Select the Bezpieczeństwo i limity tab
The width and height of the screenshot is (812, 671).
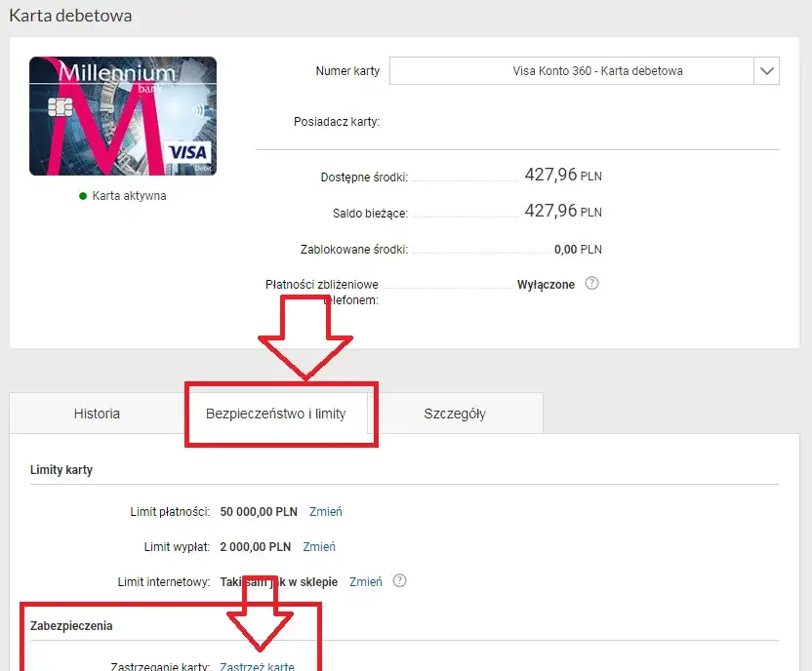275,414
